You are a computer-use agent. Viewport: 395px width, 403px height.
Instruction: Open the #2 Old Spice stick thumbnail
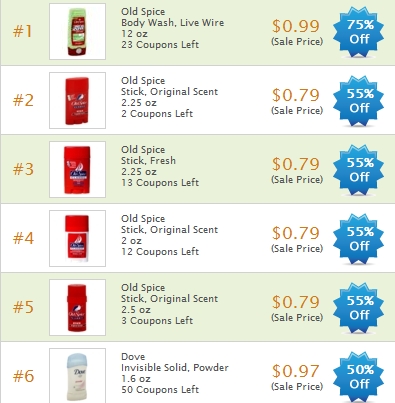(x=77, y=100)
